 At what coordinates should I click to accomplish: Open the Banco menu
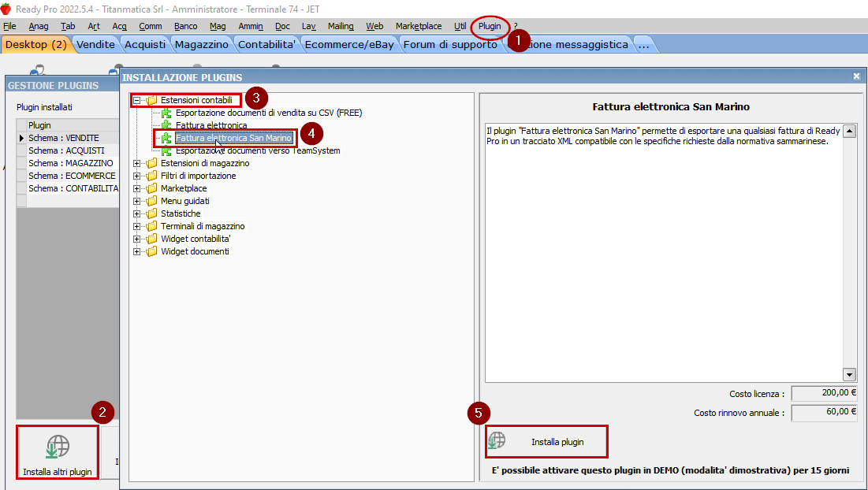[x=185, y=26]
